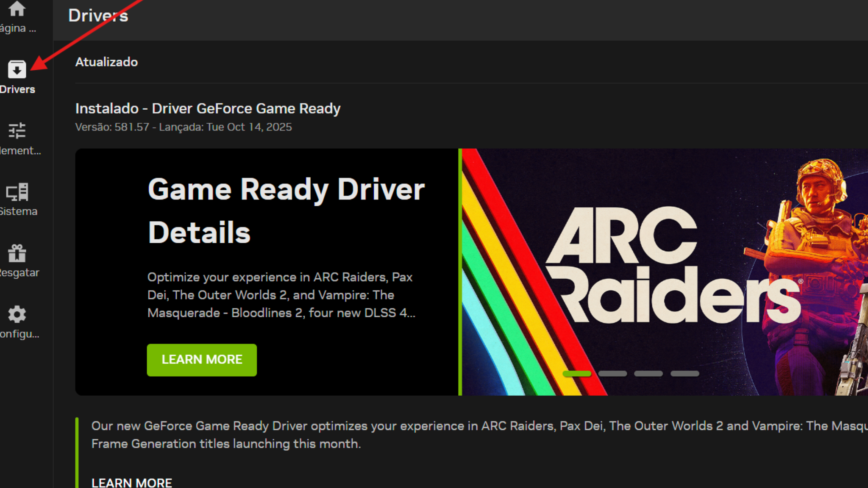Click the 'Drivers' label under the sidebar icon

pos(17,89)
